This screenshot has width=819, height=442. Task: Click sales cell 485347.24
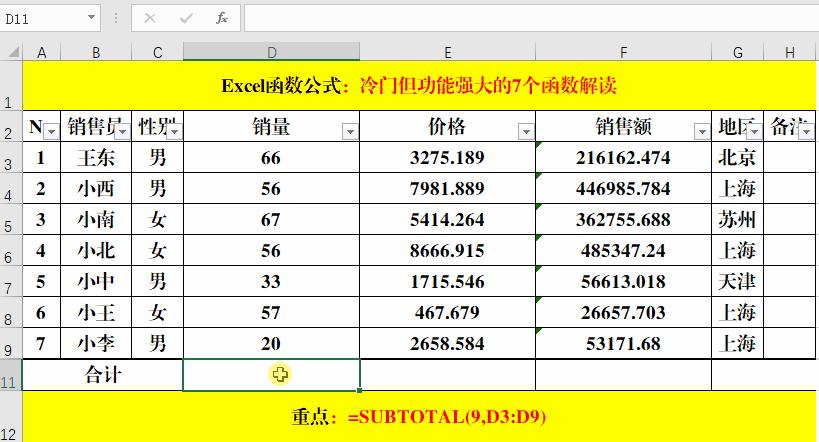(624, 250)
